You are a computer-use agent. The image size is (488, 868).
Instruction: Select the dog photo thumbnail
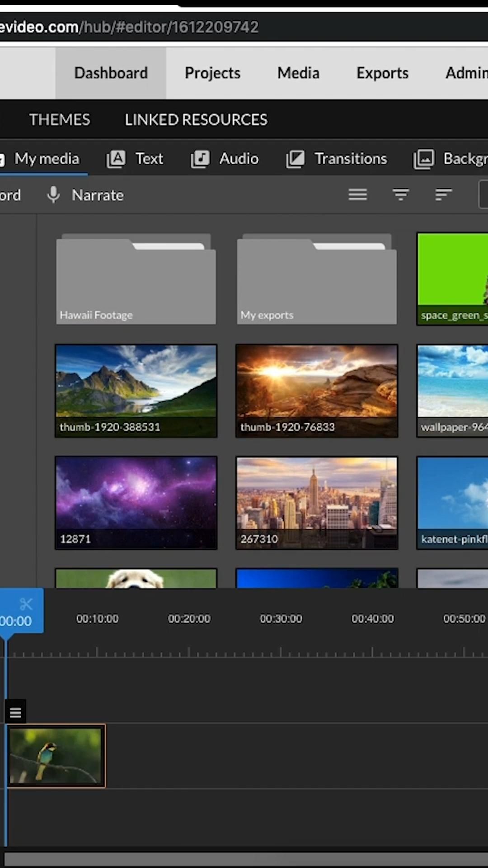(x=136, y=578)
